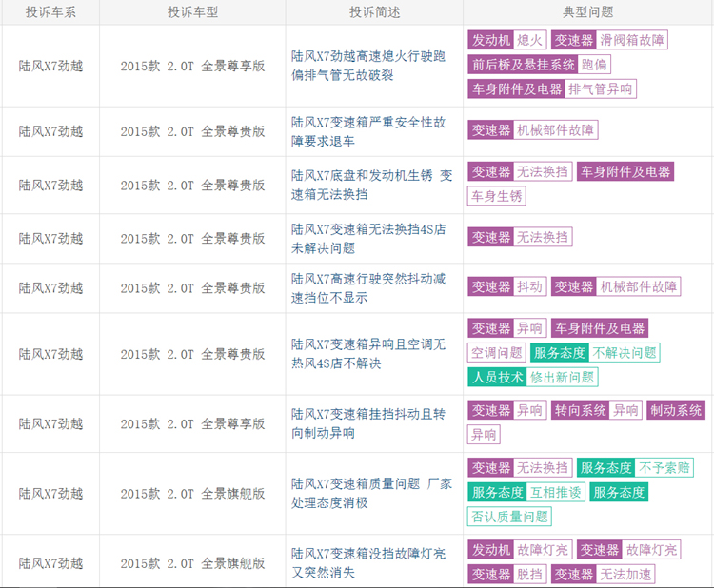Click the green 人员技术 tag
Image resolution: width=714 pixels, height=588 pixels.
[497, 377]
